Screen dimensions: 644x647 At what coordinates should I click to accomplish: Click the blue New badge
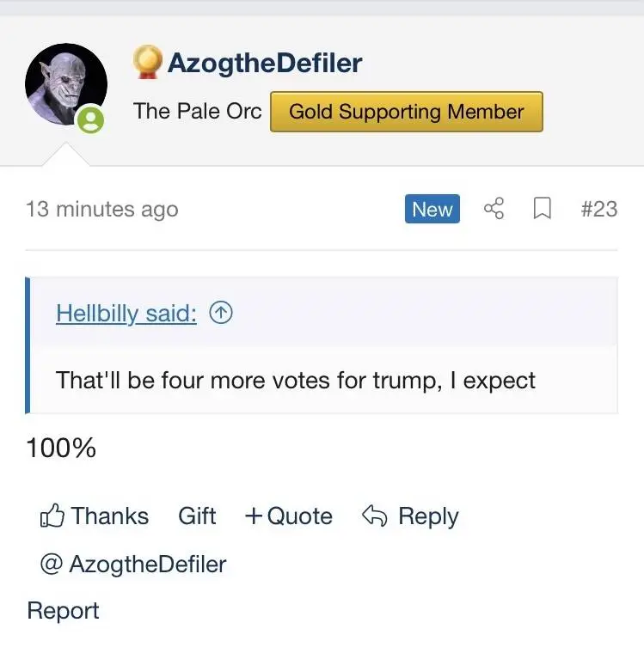coord(432,209)
